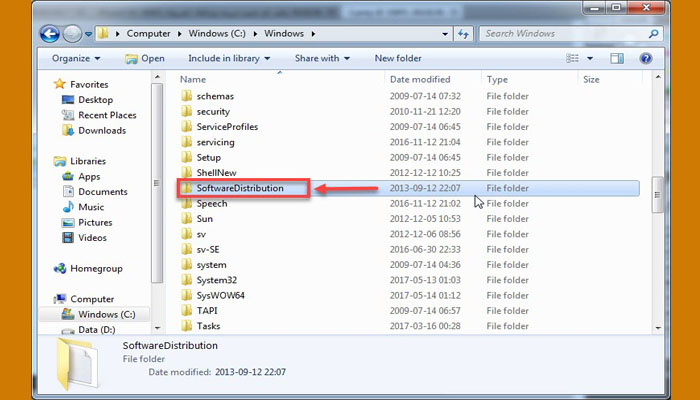The image size is (700, 400).
Task: Open the Desktop icon under Favorites
Action: pyautogui.click(x=68, y=100)
